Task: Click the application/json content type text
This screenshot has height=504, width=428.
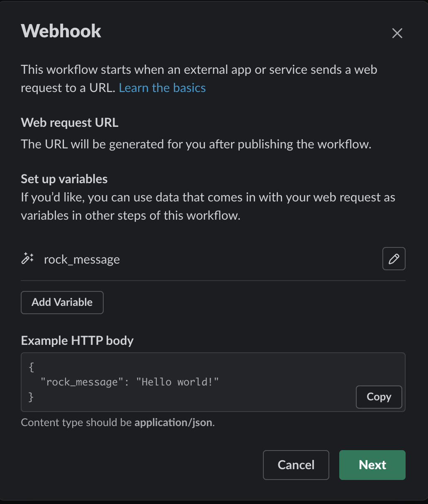Action: 173,423
